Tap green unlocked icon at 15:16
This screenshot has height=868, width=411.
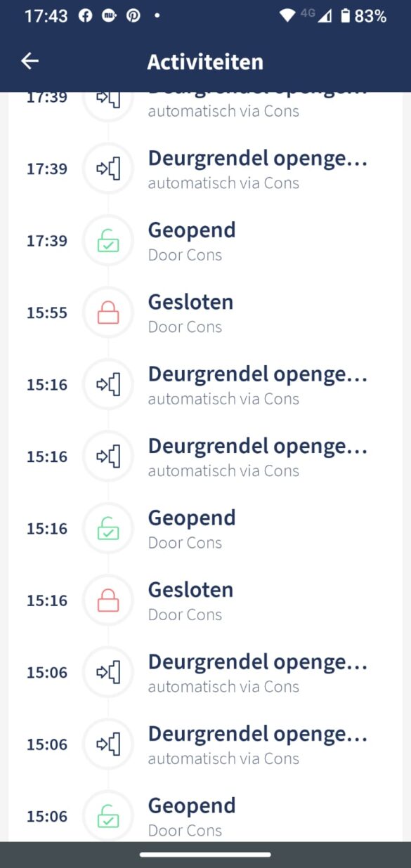click(x=108, y=529)
